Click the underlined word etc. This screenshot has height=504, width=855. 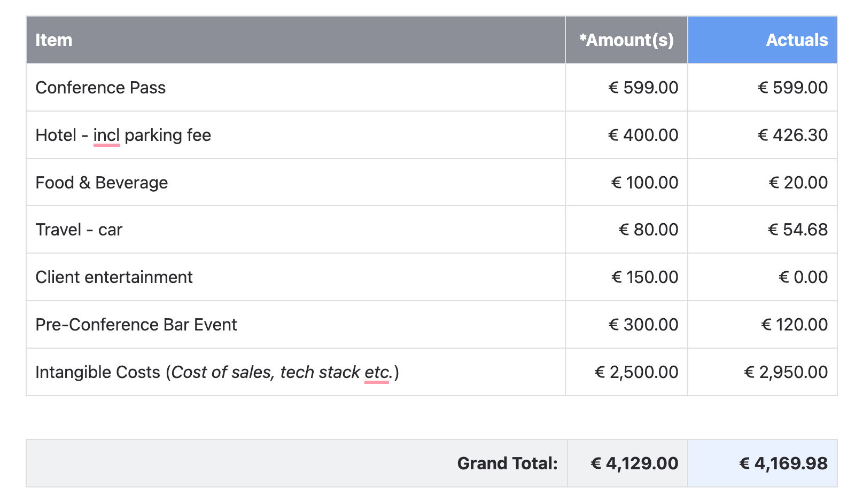[377, 372]
